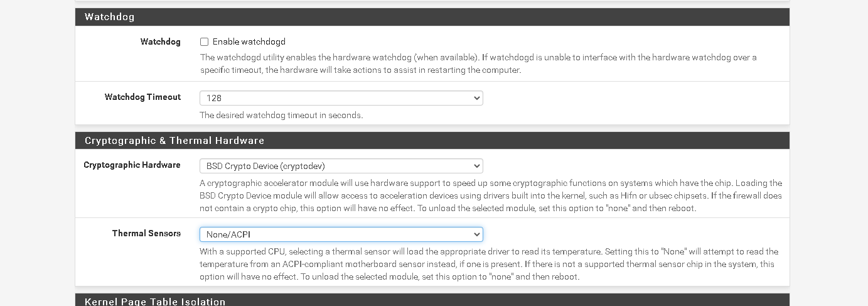Click the chevron arrow on Thermal Sensors select
868x306 pixels.
[476, 234]
